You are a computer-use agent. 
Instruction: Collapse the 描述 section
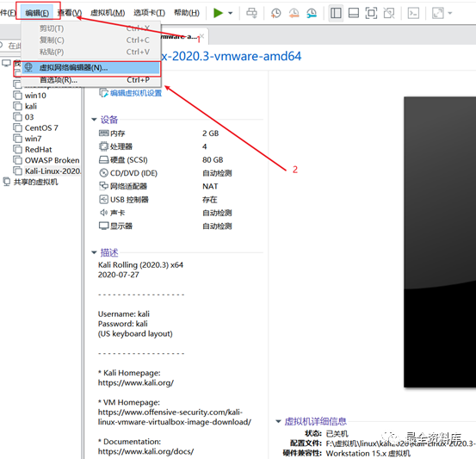point(94,252)
